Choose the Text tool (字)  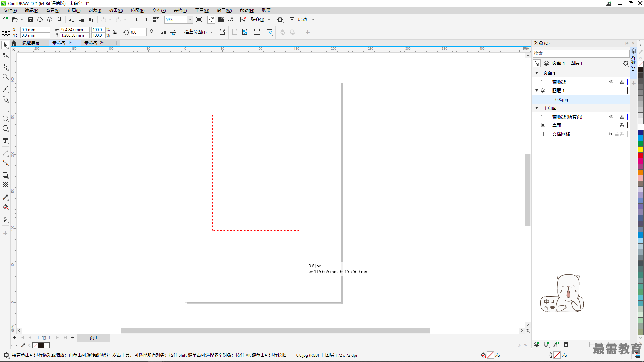click(5, 141)
